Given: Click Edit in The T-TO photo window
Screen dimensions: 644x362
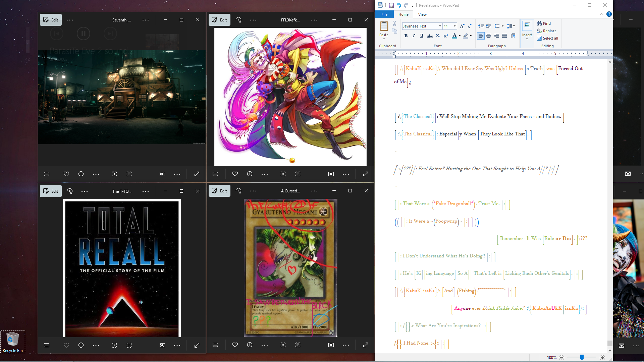Looking at the screenshot, I should pyautogui.click(x=51, y=191).
